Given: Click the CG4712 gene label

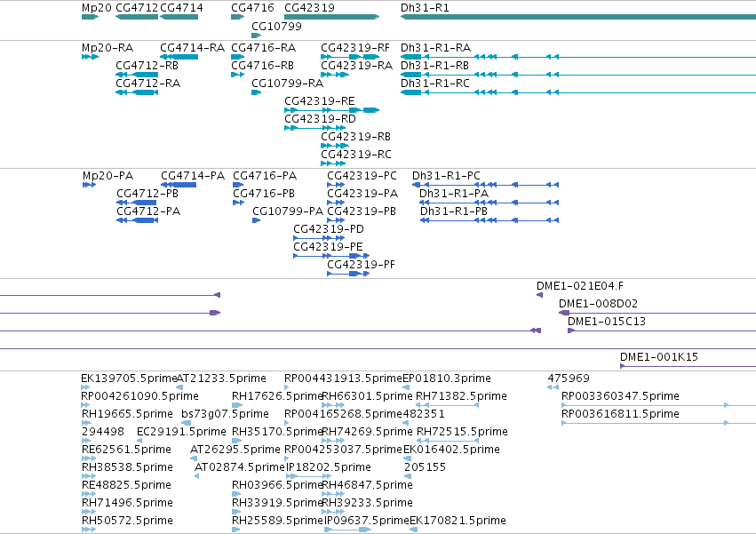Looking at the screenshot, I should (x=137, y=8).
